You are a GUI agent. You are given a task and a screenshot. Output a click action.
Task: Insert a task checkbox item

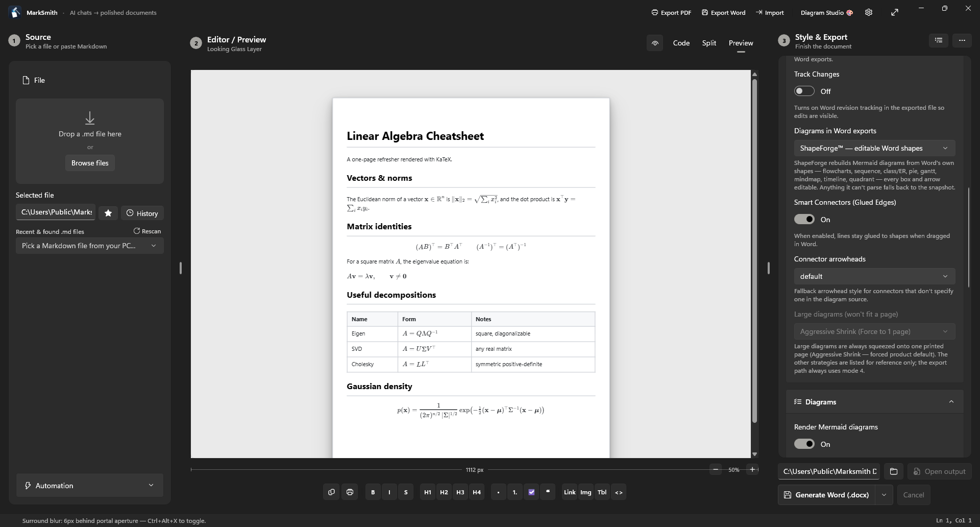(531, 492)
